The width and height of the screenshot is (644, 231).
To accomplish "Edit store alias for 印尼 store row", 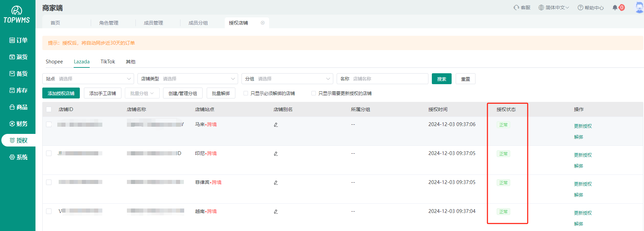I will point(276,154).
